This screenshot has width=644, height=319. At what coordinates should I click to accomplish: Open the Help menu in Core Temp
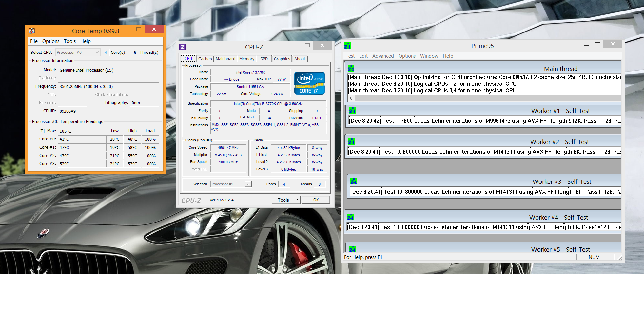pos(86,41)
